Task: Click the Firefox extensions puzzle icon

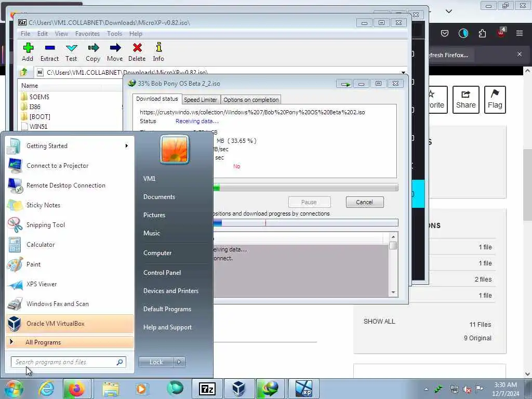Action: pyautogui.click(x=482, y=33)
